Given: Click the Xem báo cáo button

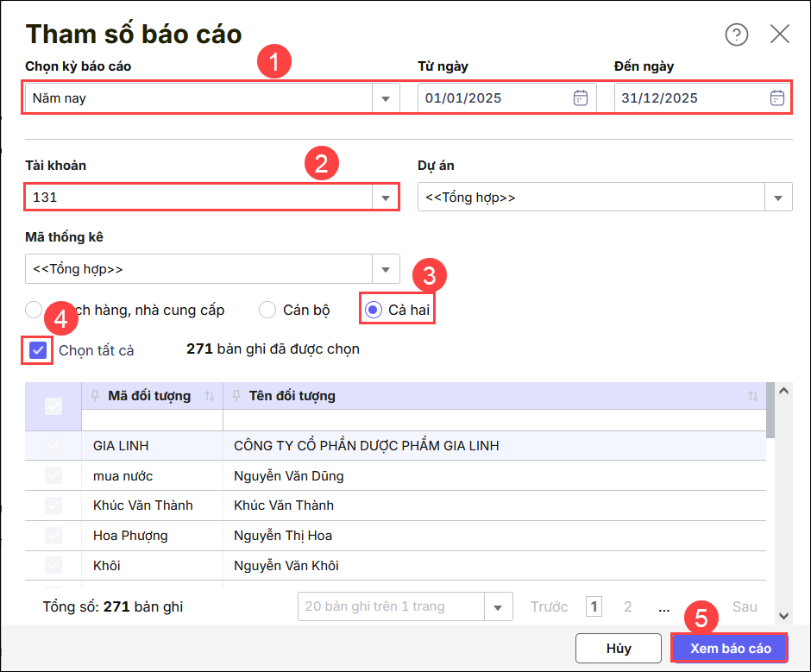Looking at the screenshot, I should (x=729, y=648).
